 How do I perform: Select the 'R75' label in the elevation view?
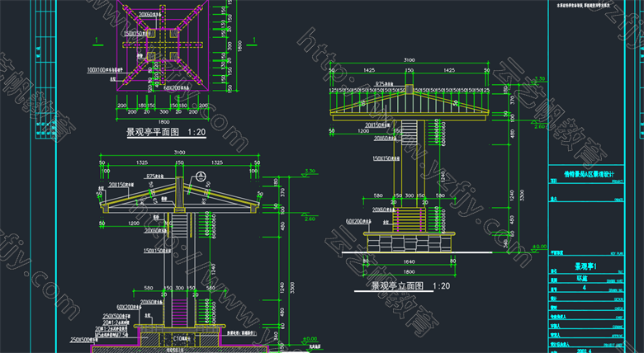click(x=385, y=84)
